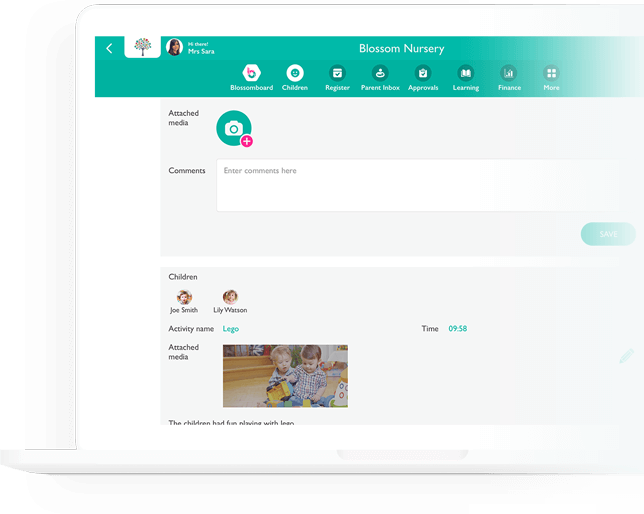
Task: Open the Learning book icon
Action: pos(465,73)
